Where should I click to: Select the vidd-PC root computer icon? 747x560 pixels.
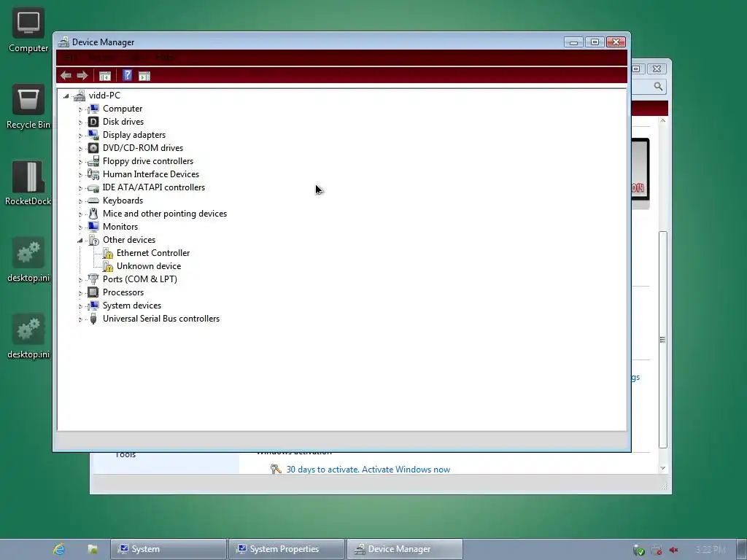tap(80, 96)
